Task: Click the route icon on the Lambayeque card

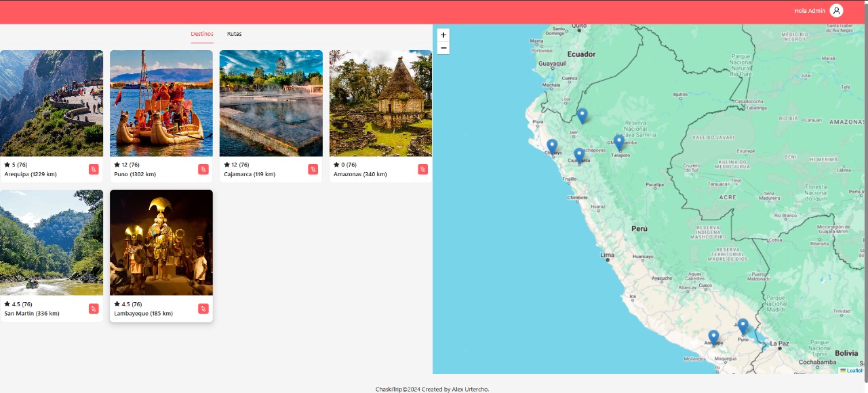Action: tap(203, 309)
